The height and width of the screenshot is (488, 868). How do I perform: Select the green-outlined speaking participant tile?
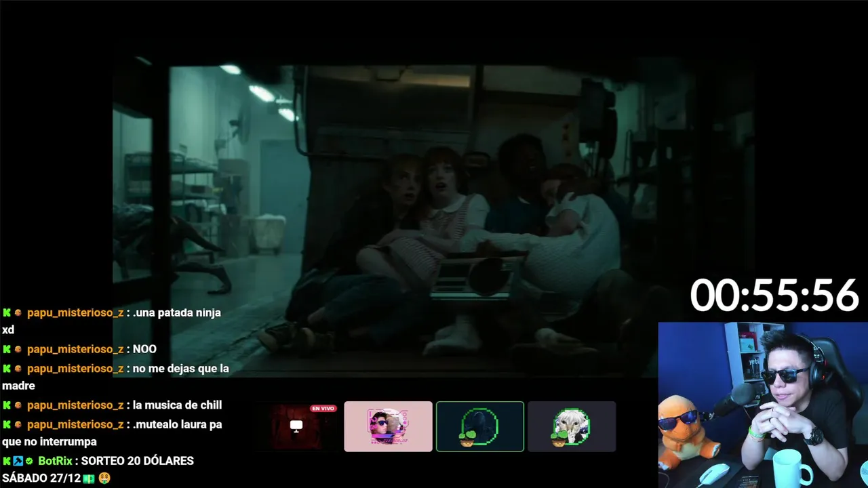click(480, 426)
